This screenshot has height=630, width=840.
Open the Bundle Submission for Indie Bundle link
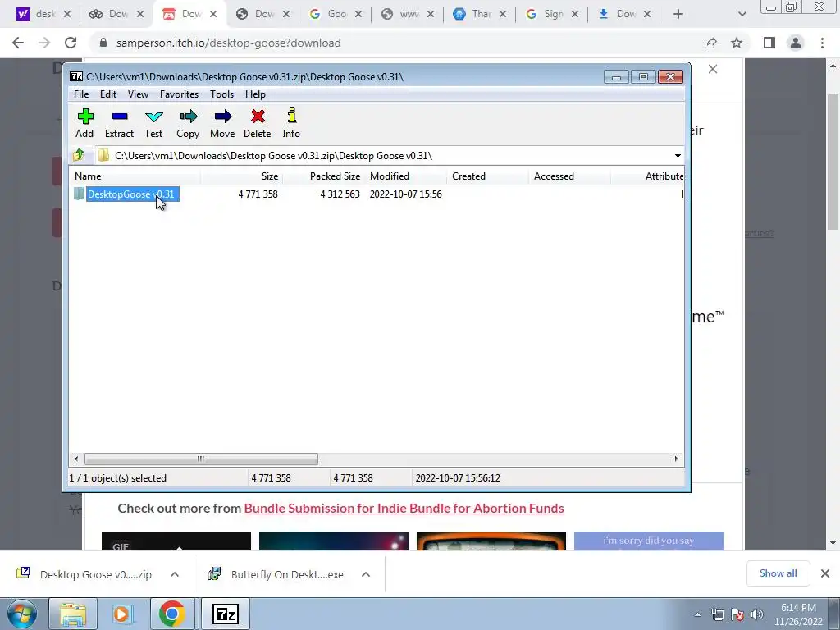click(404, 509)
